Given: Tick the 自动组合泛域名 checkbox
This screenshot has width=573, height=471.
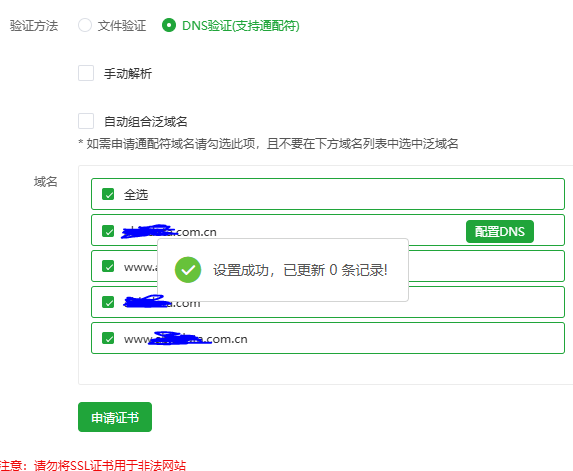Looking at the screenshot, I should [86, 121].
